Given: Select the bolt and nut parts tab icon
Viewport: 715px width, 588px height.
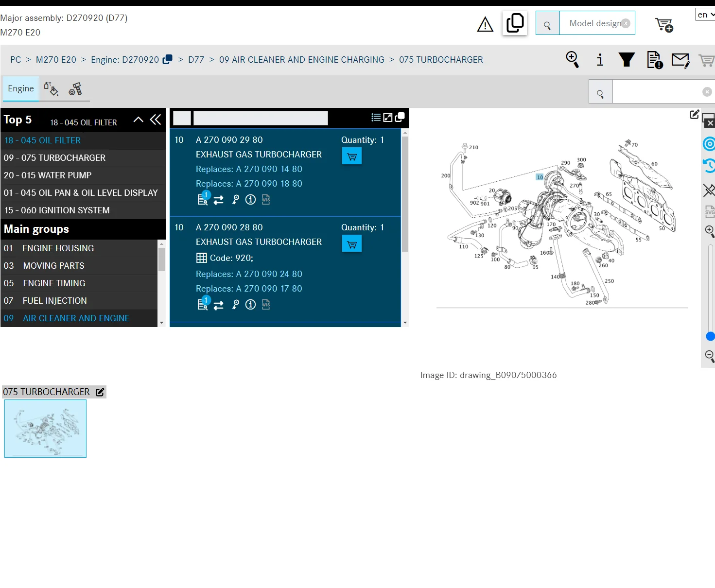Looking at the screenshot, I should coord(75,89).
